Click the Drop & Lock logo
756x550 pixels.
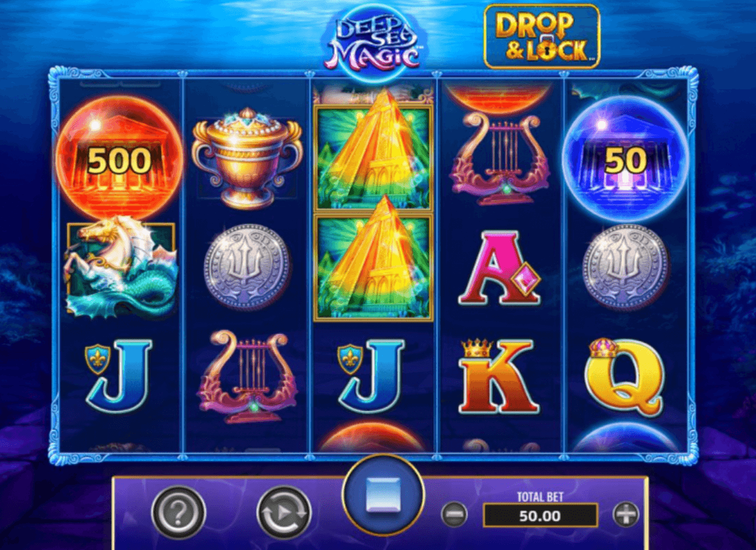point(541,36)
